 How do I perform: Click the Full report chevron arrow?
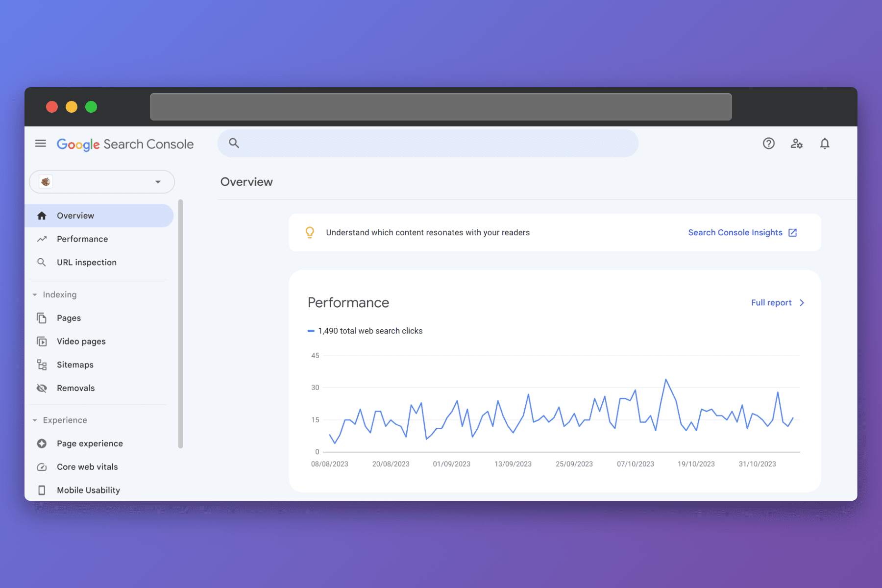(x=802, y=303)
